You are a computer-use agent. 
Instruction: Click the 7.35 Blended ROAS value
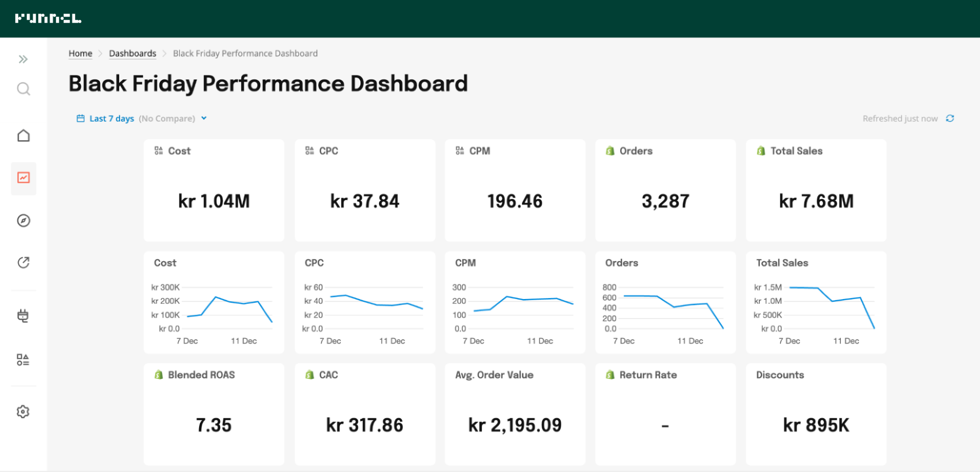tap(214, 425)
